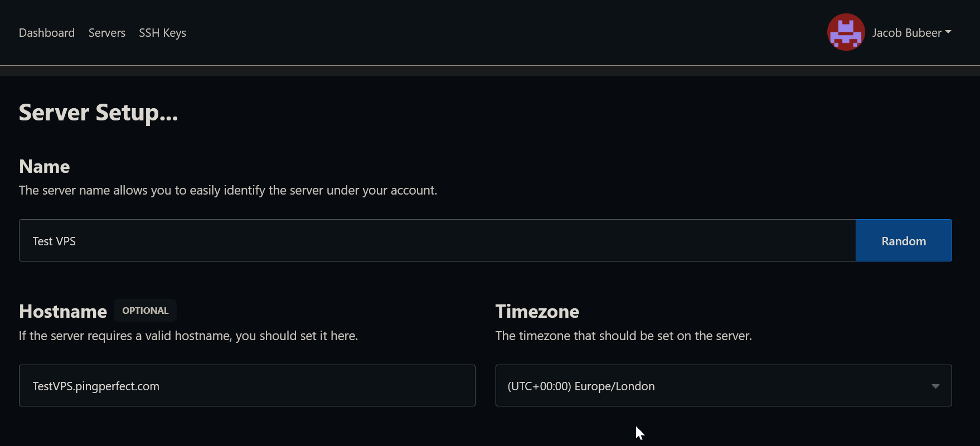Image resolution: width=980 pixels, height=446 pixels.
Task: Click the user avatar icon
Action: pyautogui.click(x=846, y=32)
